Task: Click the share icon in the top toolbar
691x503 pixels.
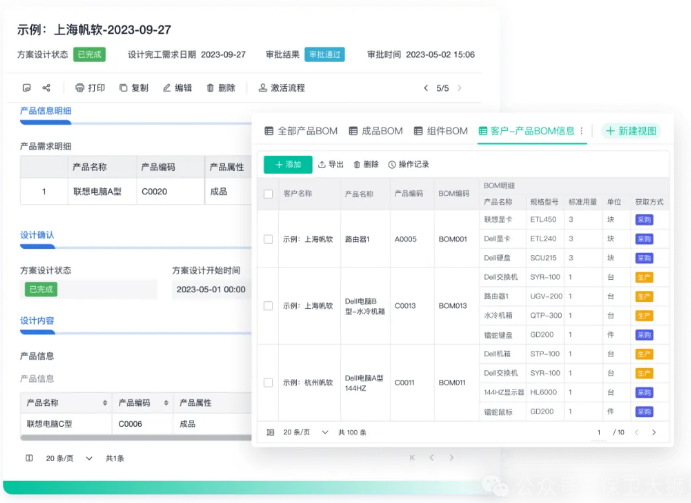Action: 44,88
